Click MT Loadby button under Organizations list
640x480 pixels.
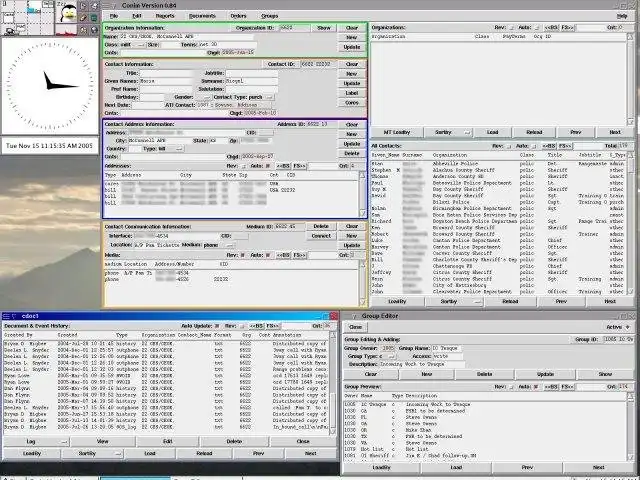397,132
